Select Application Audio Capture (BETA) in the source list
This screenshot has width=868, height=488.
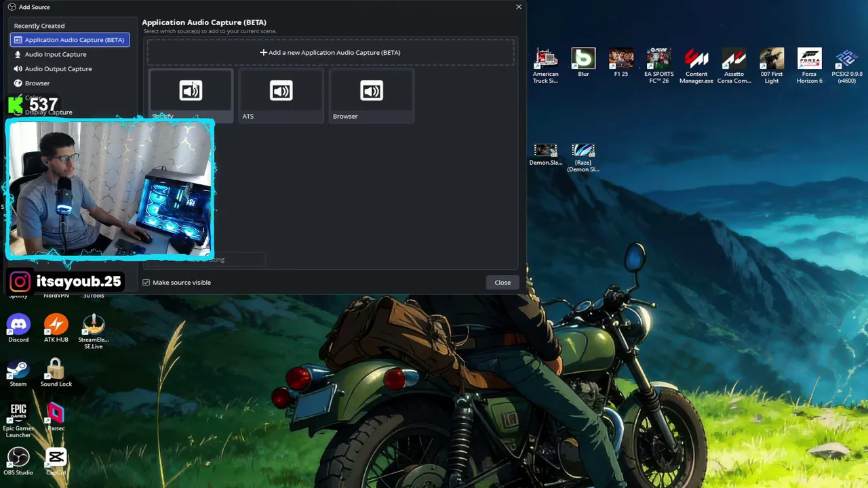[x=70, y=40]
